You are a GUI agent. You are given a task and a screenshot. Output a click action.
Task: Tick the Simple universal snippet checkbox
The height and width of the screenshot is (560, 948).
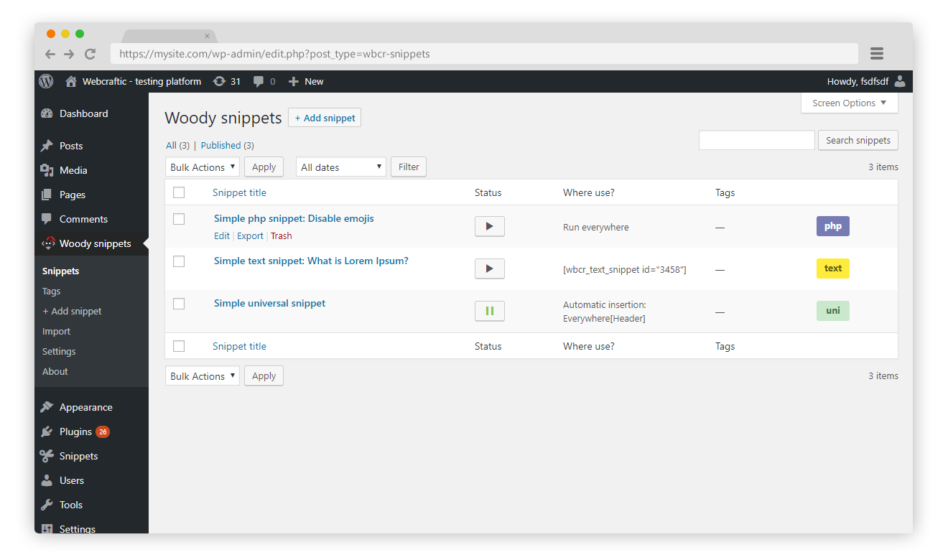click(179, 304)
